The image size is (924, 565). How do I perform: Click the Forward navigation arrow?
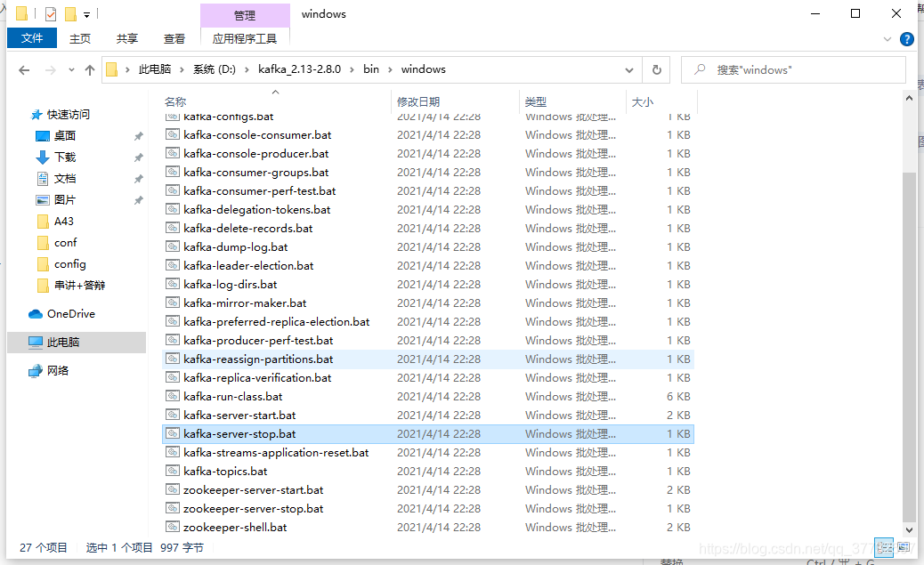pyautogui.click(x=51, y=70)
